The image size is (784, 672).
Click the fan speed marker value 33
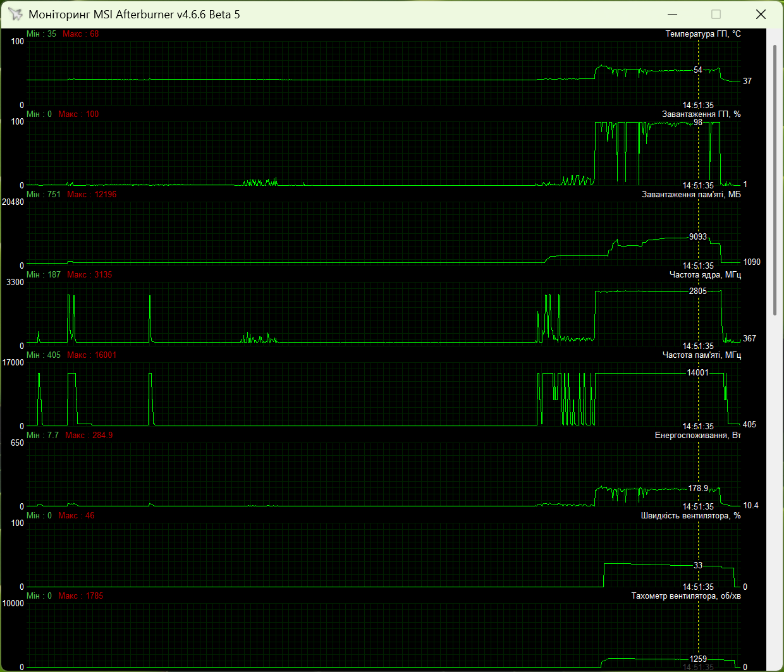coord(698,566)
